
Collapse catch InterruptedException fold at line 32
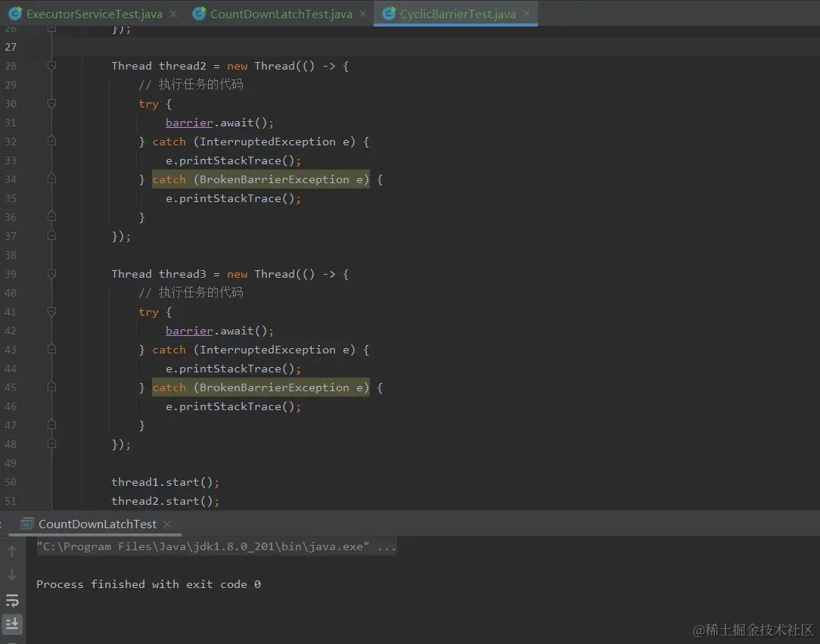pyautogui.click(x=51, y=142)
